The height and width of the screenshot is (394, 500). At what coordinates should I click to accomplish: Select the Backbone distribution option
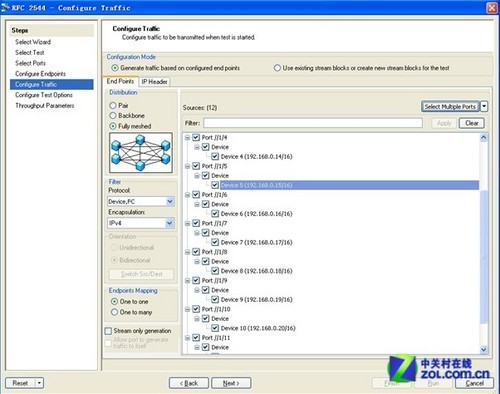coord(113,116)
